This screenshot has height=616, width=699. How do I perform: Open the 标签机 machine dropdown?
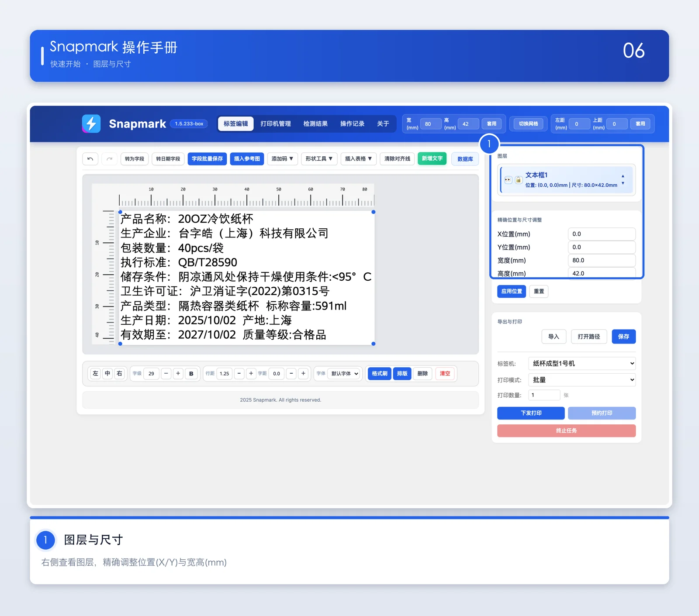click(x=582, y=363)
